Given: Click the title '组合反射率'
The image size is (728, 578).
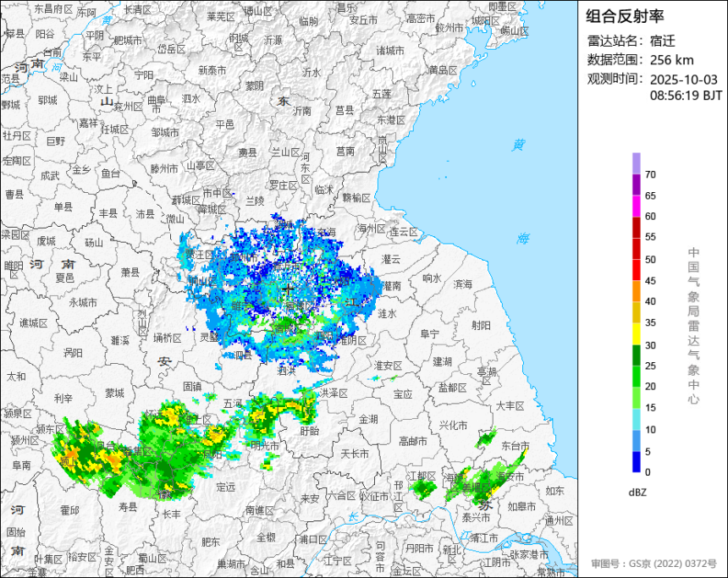Looking at the screenshot, I should 625,16.
